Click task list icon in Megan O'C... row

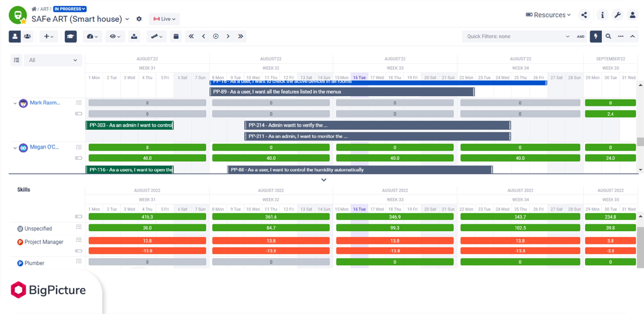coord(79,147)
